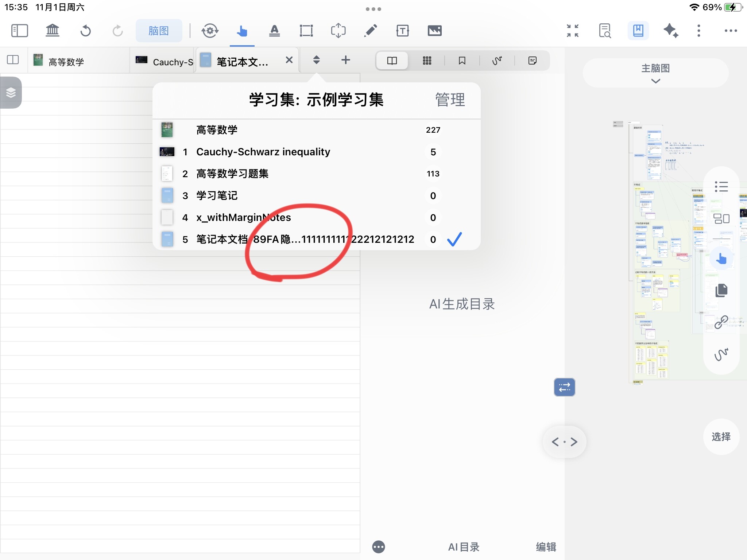
Task: Tap the blue swap arrows button
Action: 564,387
